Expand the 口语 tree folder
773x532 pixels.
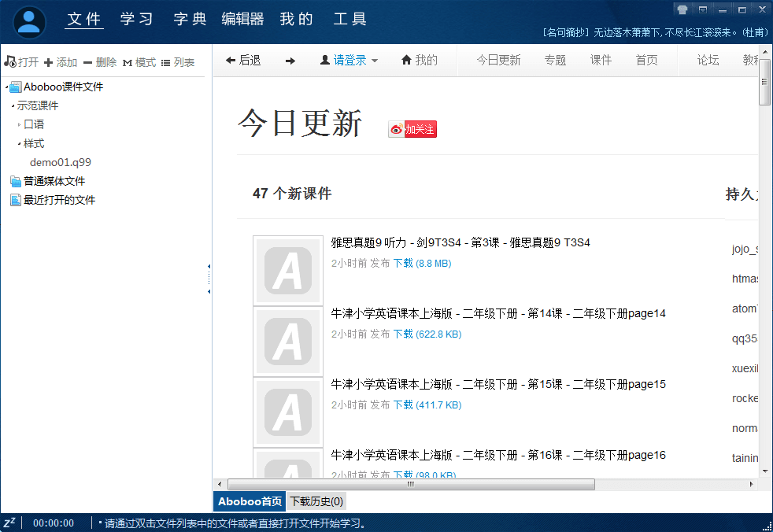(19, 124)
